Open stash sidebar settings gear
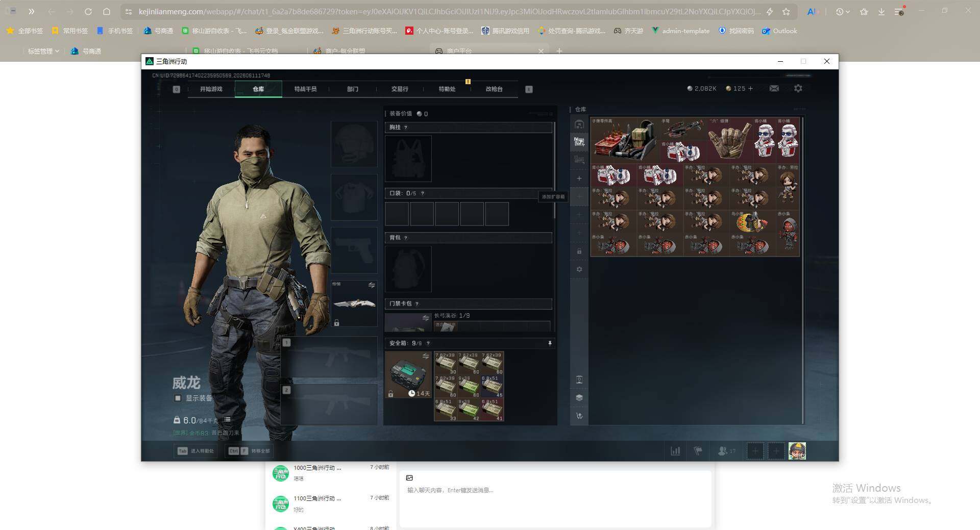The height and width of the screenshot is (530, 980). click(579, 269)
